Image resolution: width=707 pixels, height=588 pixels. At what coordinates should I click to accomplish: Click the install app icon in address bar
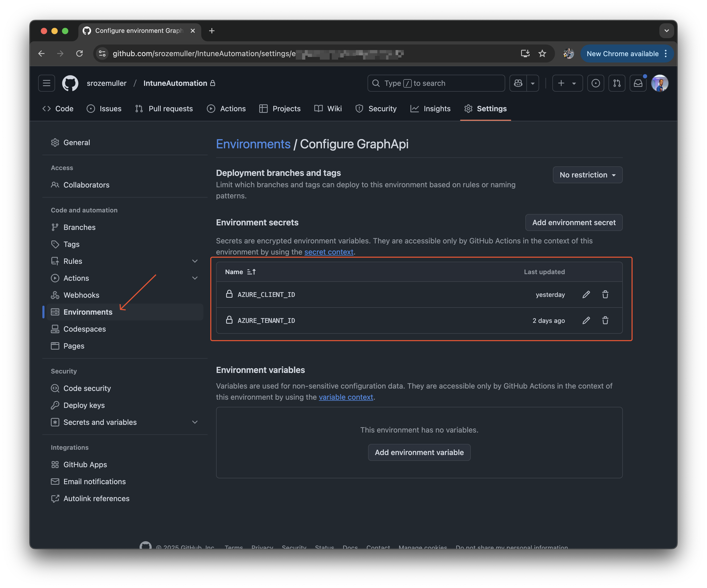525,54
